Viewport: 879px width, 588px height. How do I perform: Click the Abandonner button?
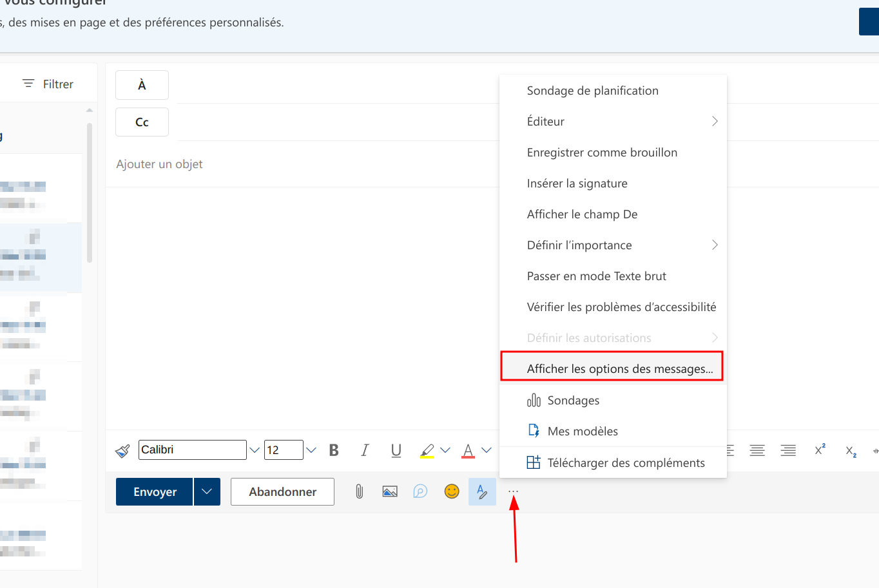pos(282,491)
